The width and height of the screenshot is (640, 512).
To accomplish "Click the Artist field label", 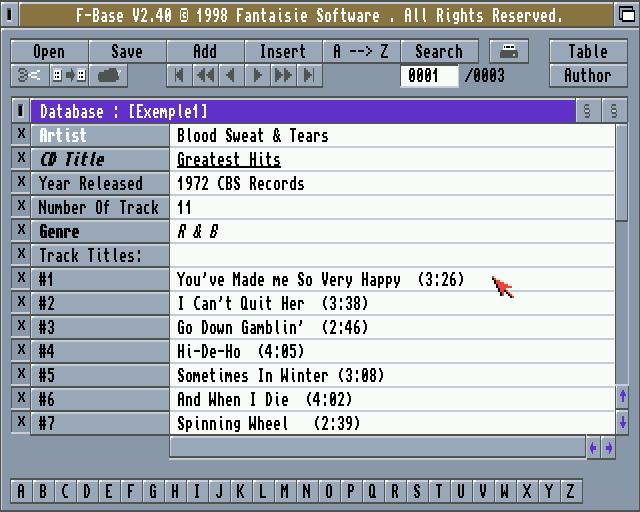I will [100, 135].
